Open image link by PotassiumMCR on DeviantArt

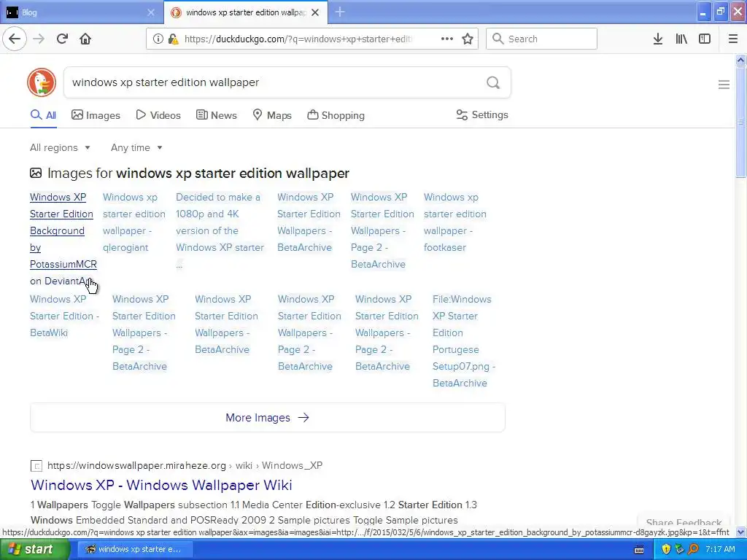click(x=63, y=239)
